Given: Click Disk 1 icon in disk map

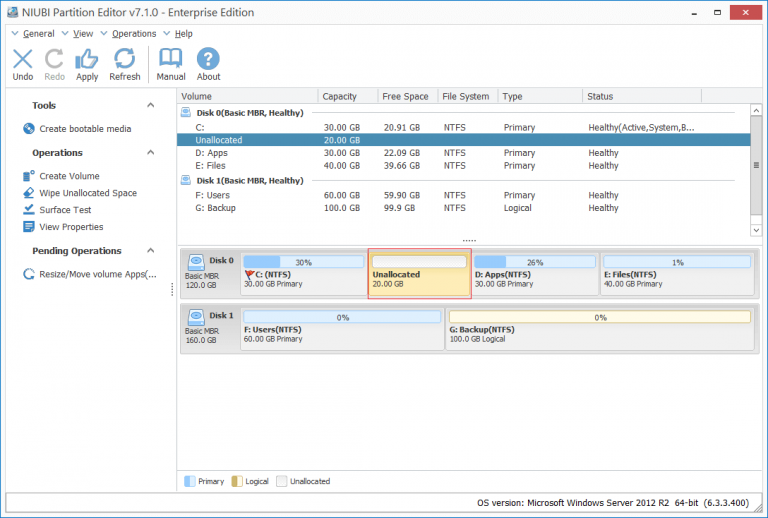Looking at the screenshot, I should point(196,317).
